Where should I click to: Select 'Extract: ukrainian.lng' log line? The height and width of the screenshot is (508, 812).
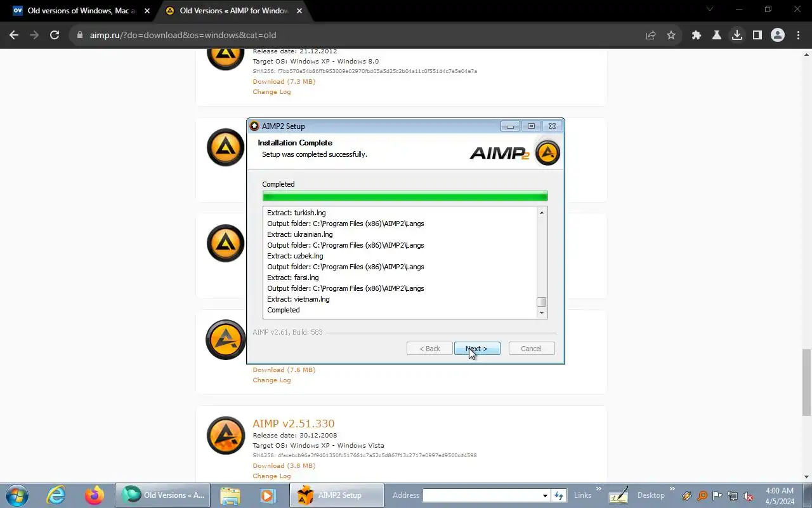[x=300, y=234]
